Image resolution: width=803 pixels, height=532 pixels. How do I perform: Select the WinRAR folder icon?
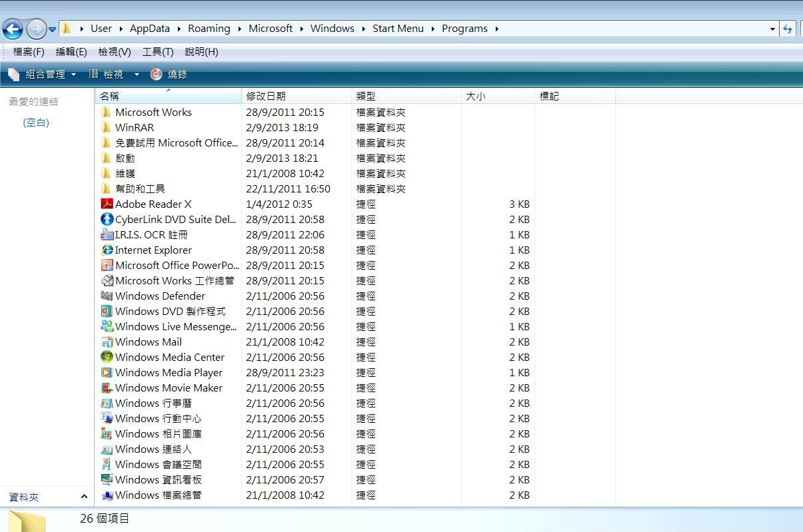tap(107, 127)
